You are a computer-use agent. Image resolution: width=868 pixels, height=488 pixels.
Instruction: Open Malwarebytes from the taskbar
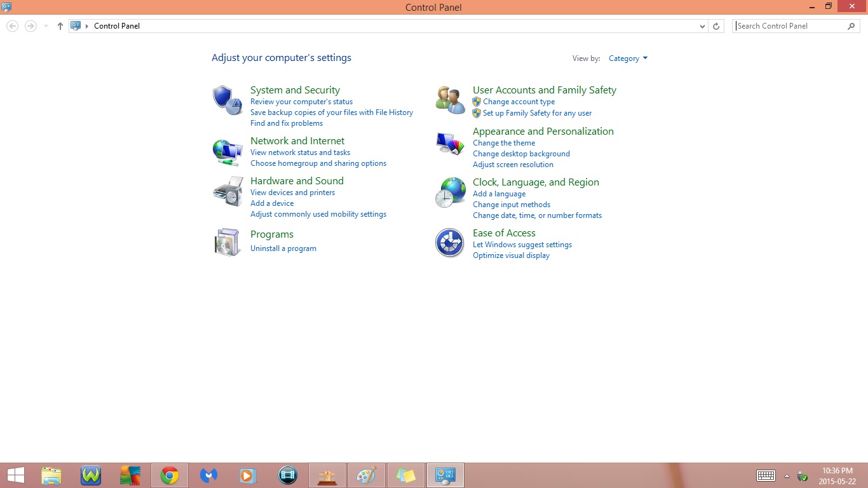(209, 475)
